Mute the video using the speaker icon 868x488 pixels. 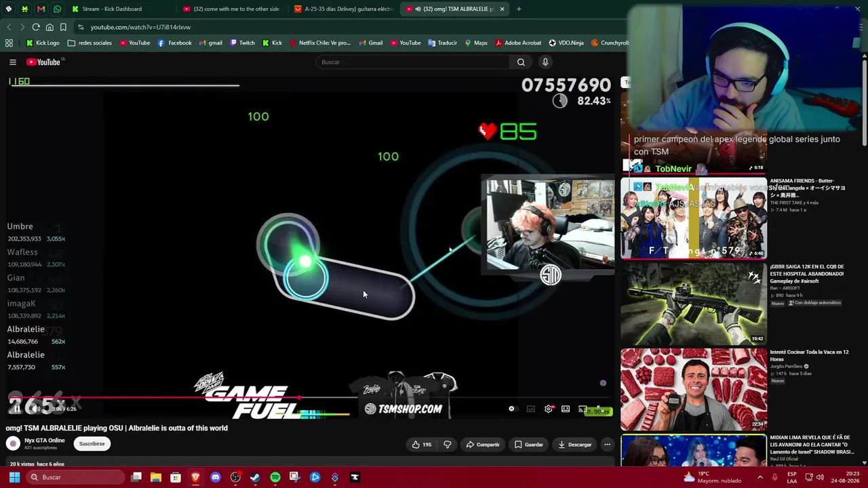35,409
